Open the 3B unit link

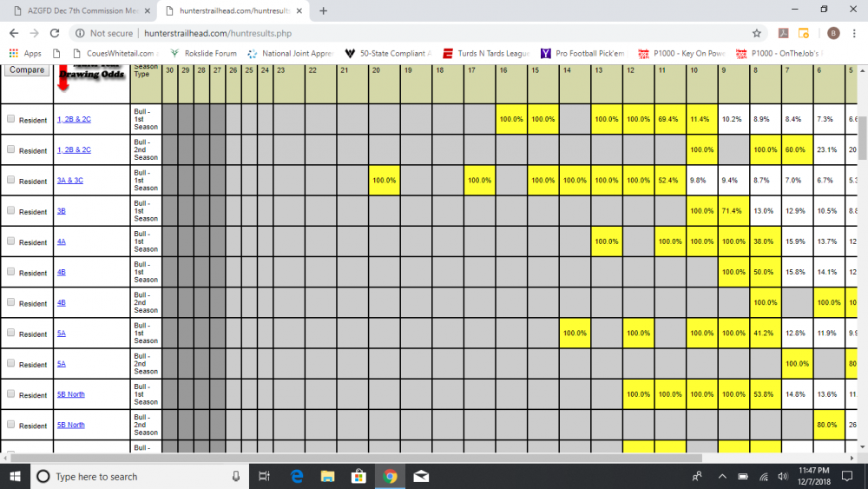62,211
